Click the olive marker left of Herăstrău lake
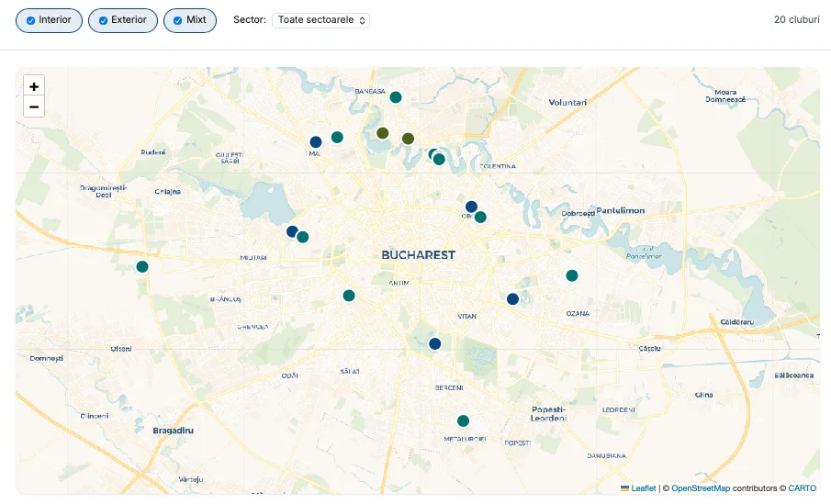The width and height of the screenshot is (831, 504). 383,133
